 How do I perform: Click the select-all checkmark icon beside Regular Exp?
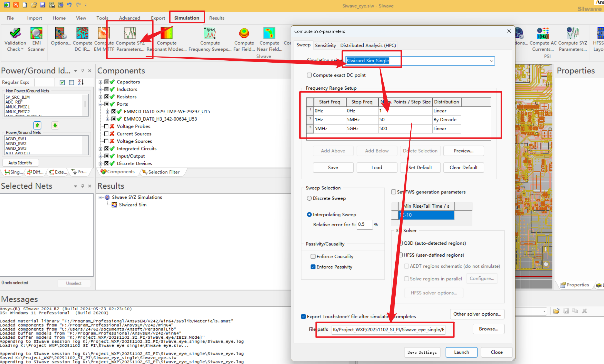pos(62,82)
